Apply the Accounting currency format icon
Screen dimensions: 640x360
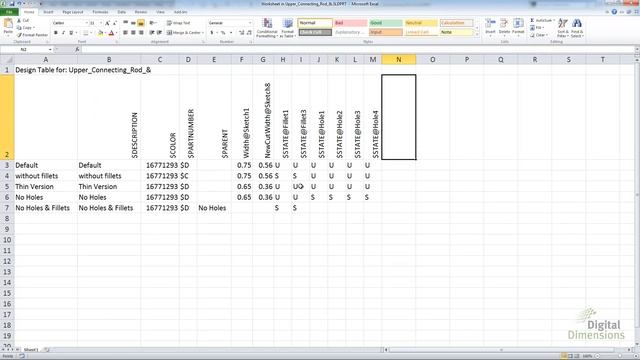212,33
